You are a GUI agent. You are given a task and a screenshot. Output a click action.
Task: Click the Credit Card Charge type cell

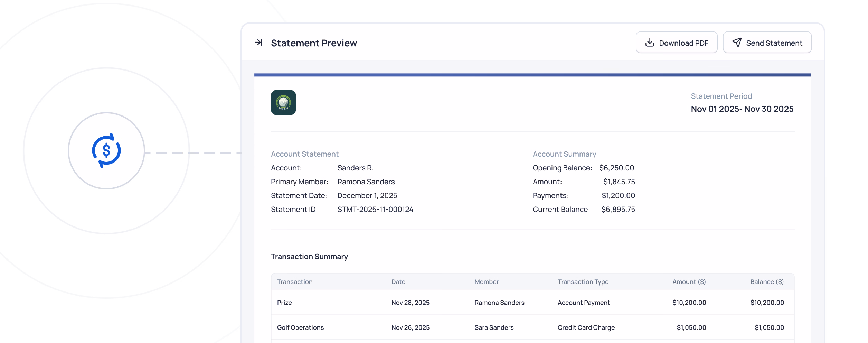point(586,327)
